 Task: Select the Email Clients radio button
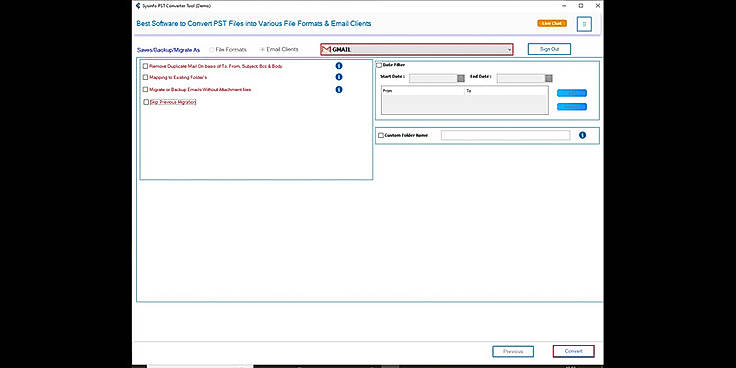[x=262, y=49]
